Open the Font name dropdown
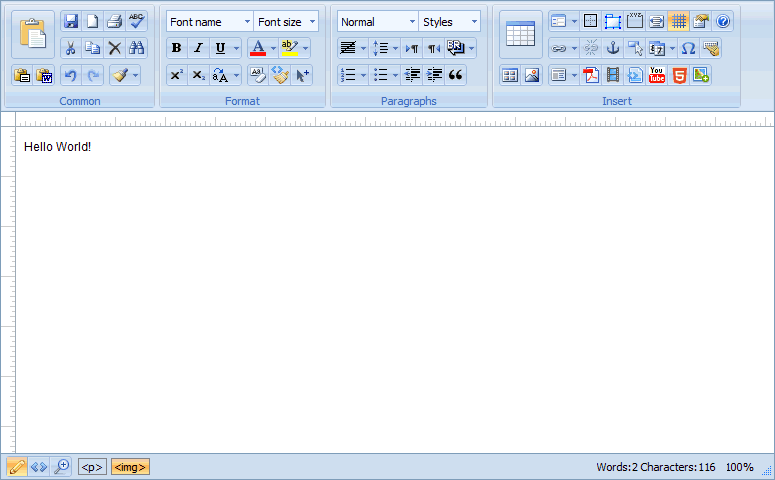This screenshot has width=775, height=480. tap(210, 22)
